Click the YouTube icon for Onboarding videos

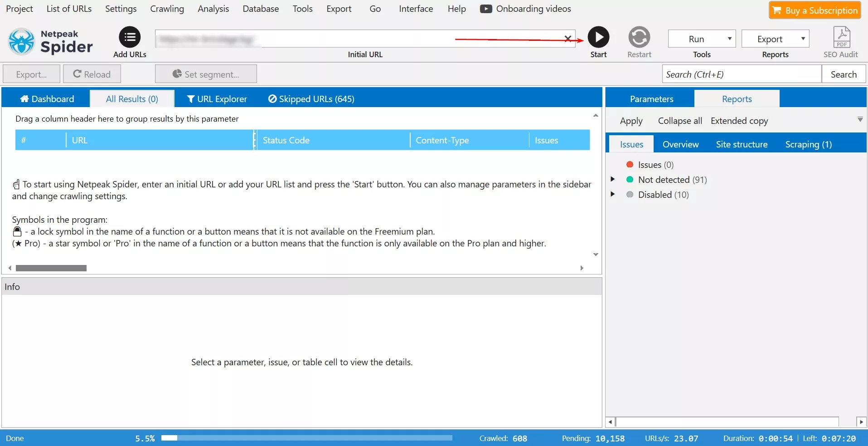(x=486, y=9)
